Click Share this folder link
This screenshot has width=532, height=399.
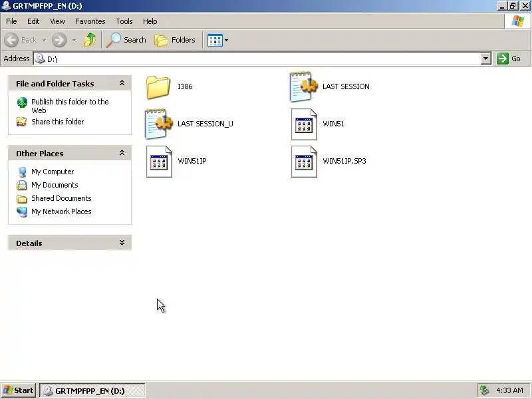pyautogui.click(x=58, y=122)
